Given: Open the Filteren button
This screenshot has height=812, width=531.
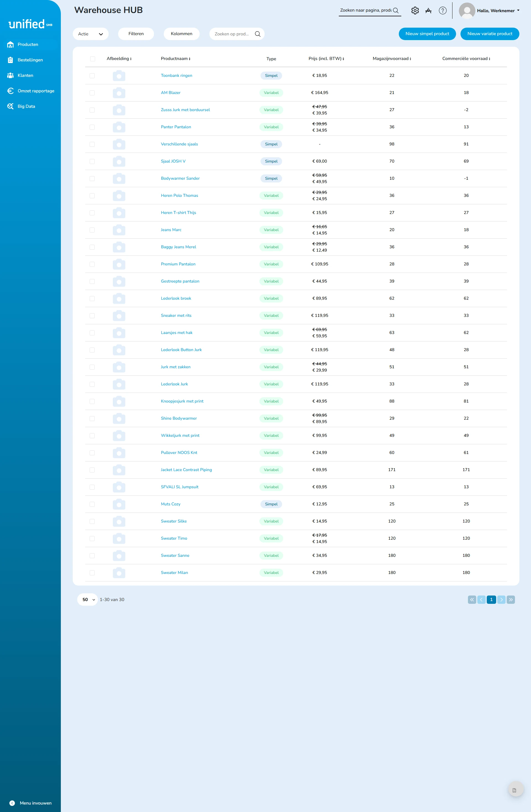Looking at the screenshot, I should (136, 34).
